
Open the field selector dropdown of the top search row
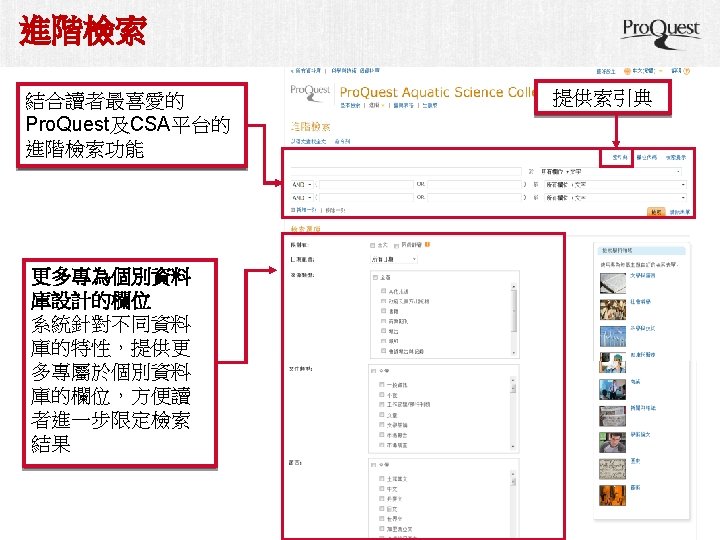(611, 172)
